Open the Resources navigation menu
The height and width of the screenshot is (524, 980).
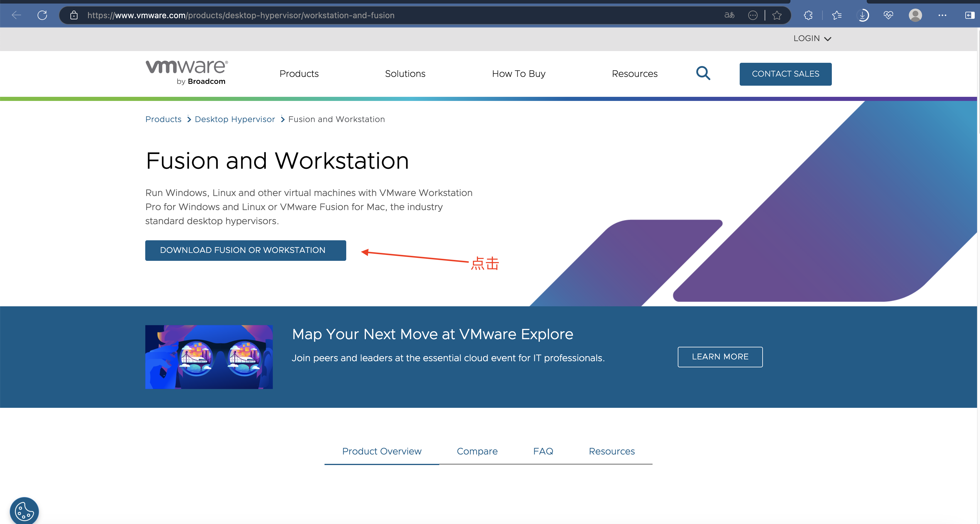click(635, 73)
